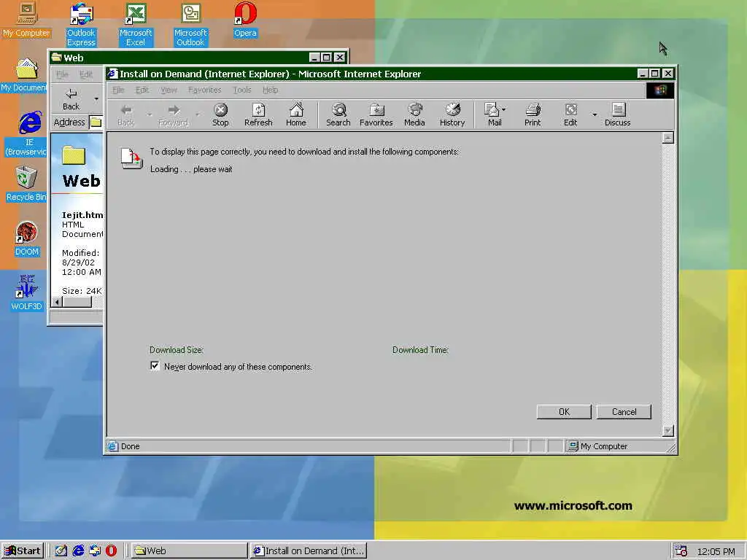The width and height of the screenshot is (747, 560).
Task: Select the DOOM desktop icon
Action: click(26, 239)
